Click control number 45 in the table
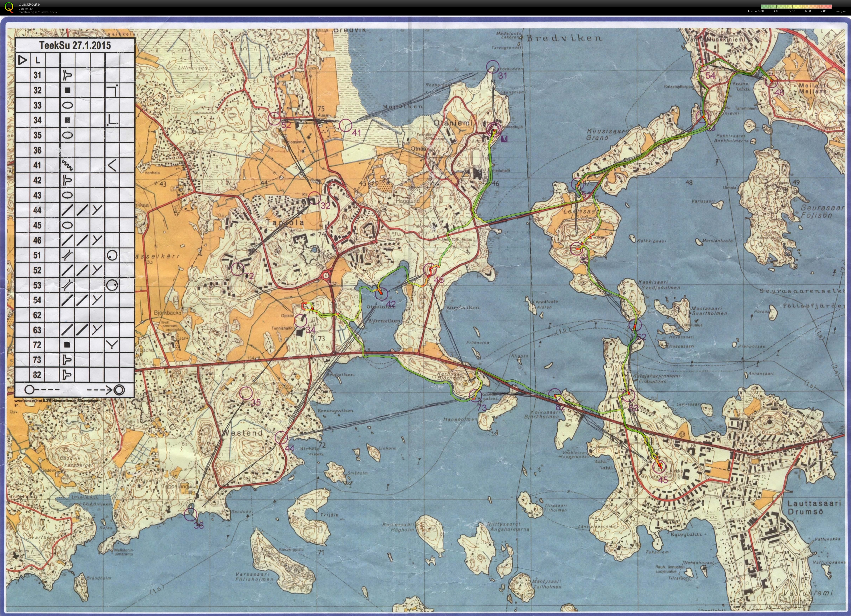The width and height of the screenshot is (851, 616). (37, 225)
